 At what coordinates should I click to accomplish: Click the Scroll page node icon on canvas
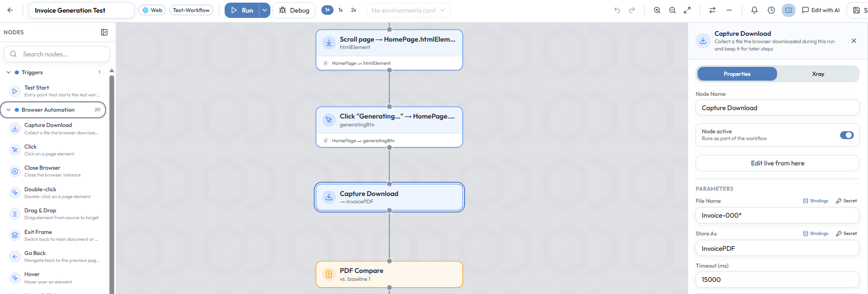tap(329, 43)
